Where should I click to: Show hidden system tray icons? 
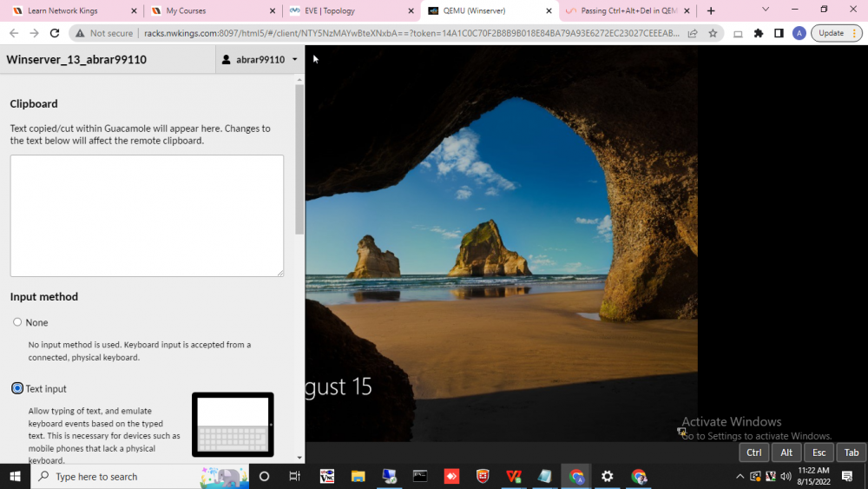point(740,476)
